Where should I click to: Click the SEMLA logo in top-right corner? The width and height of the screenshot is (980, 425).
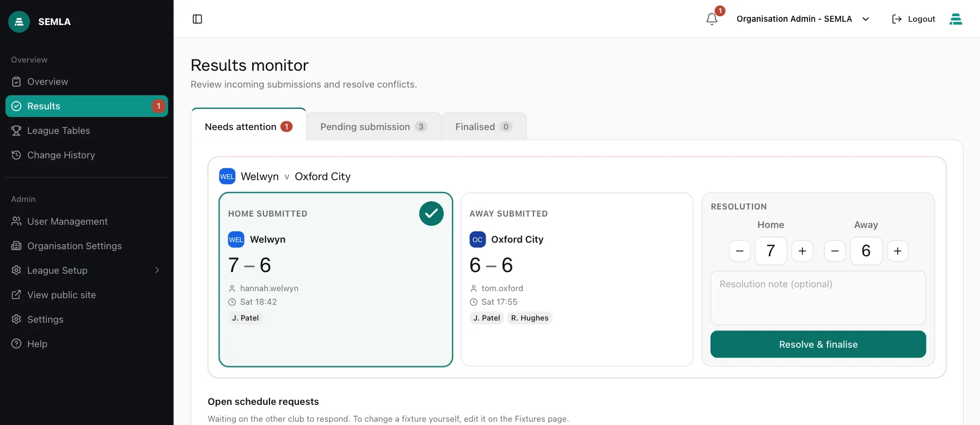(x=956, y=19)
